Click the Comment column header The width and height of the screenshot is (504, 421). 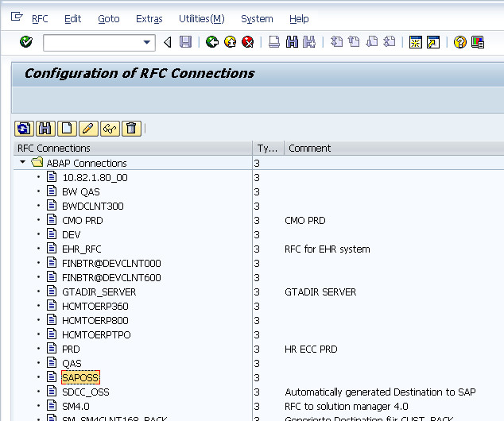pos(394,149)
